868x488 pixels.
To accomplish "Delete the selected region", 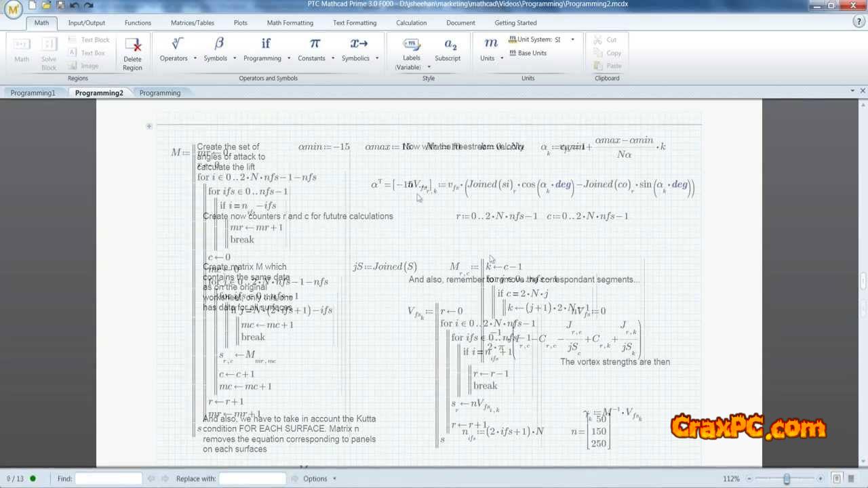I will point(132,53).
